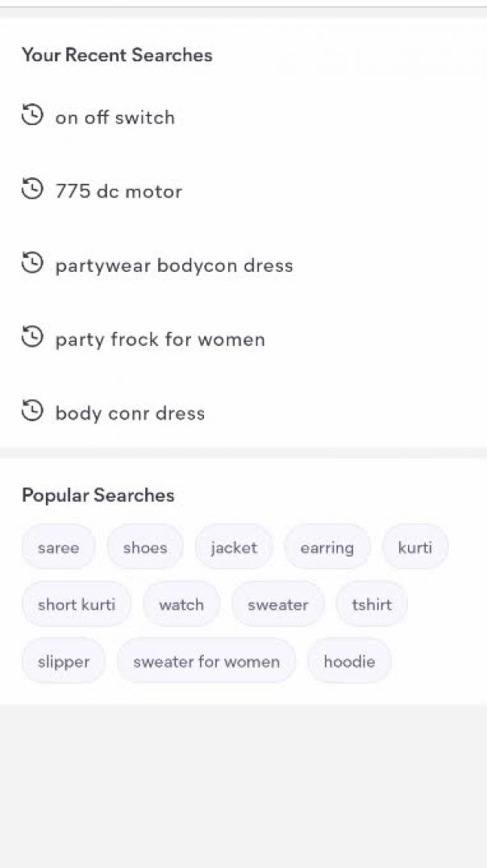
Task: Open recent search 'on off switch'
Action: 114,118
